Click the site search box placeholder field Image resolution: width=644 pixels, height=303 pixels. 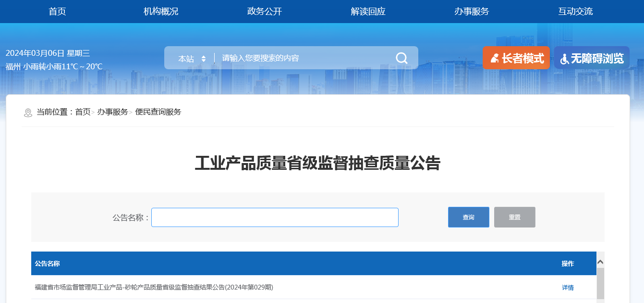coord(303,58)
